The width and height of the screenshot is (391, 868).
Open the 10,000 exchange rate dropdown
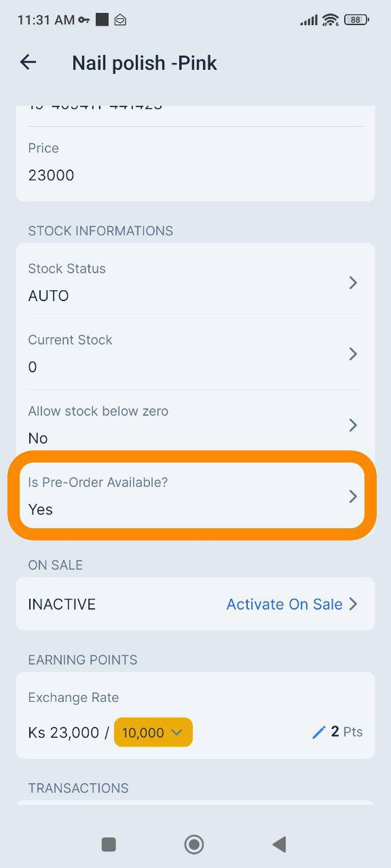click(153, 732)
